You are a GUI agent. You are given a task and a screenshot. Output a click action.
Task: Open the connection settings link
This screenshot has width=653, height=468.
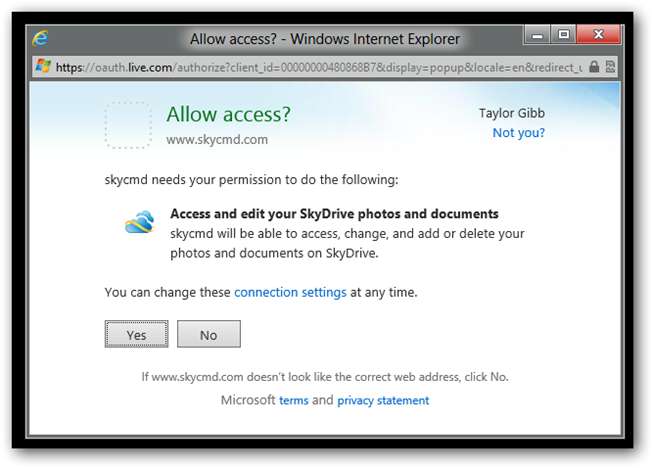tap(290, 292)
